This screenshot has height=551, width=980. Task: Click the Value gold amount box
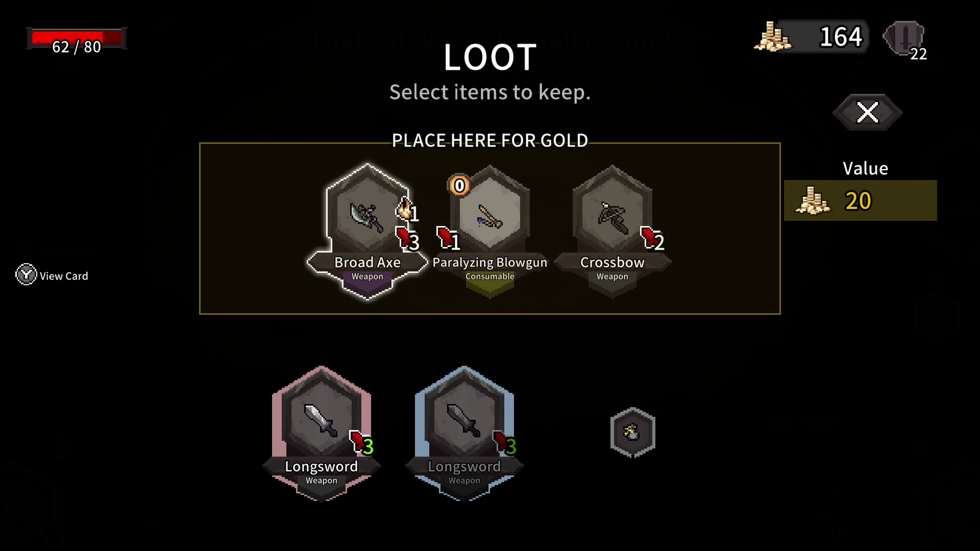860,201
